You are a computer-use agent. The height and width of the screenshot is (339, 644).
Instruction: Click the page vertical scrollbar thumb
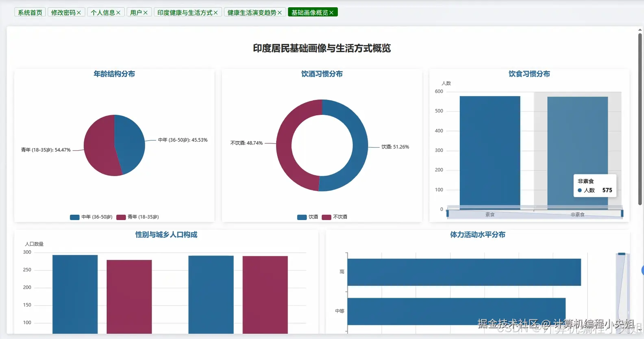pos(640,119)
